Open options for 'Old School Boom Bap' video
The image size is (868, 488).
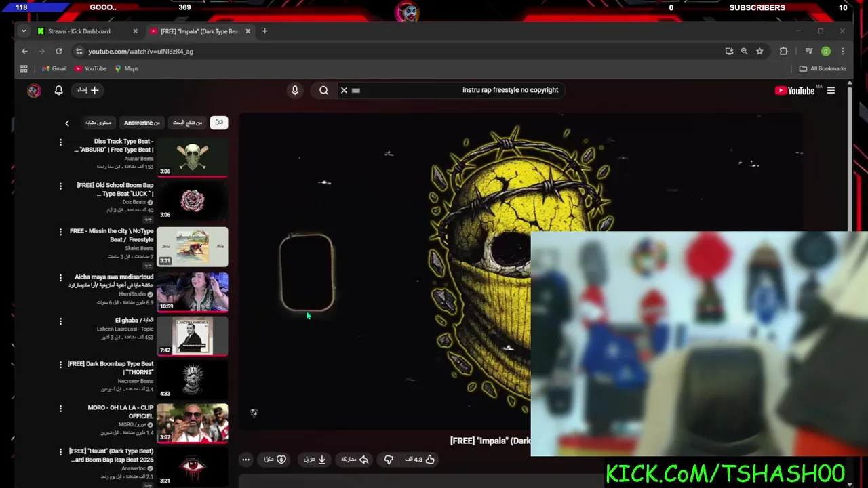click(60, 186)
